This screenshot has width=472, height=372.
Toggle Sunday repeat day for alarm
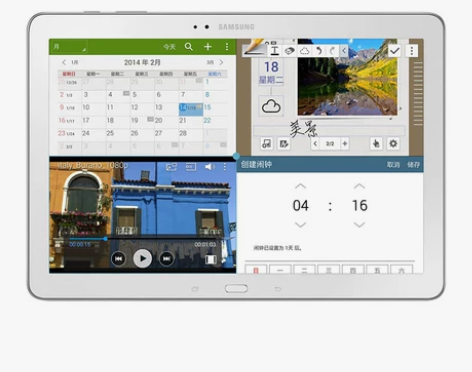(x=256, y=270)
